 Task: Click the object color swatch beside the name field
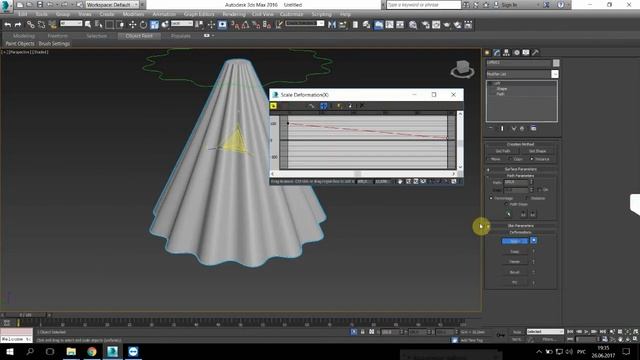click(x=556, y=63)
